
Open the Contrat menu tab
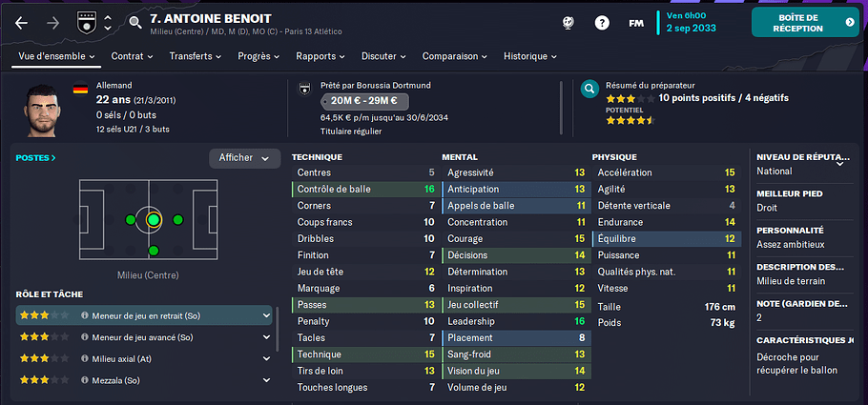click(x=133, y=56)
